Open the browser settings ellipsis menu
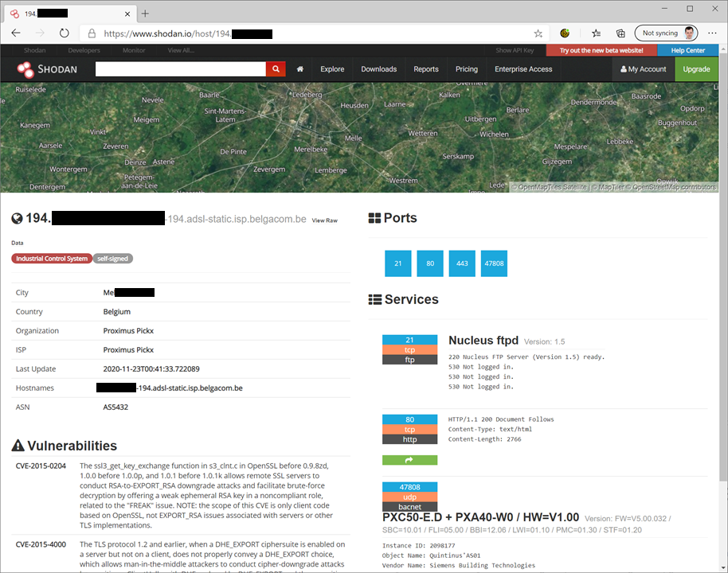Image resolution: width=728 pixels, height=573 pixels. 712,33
